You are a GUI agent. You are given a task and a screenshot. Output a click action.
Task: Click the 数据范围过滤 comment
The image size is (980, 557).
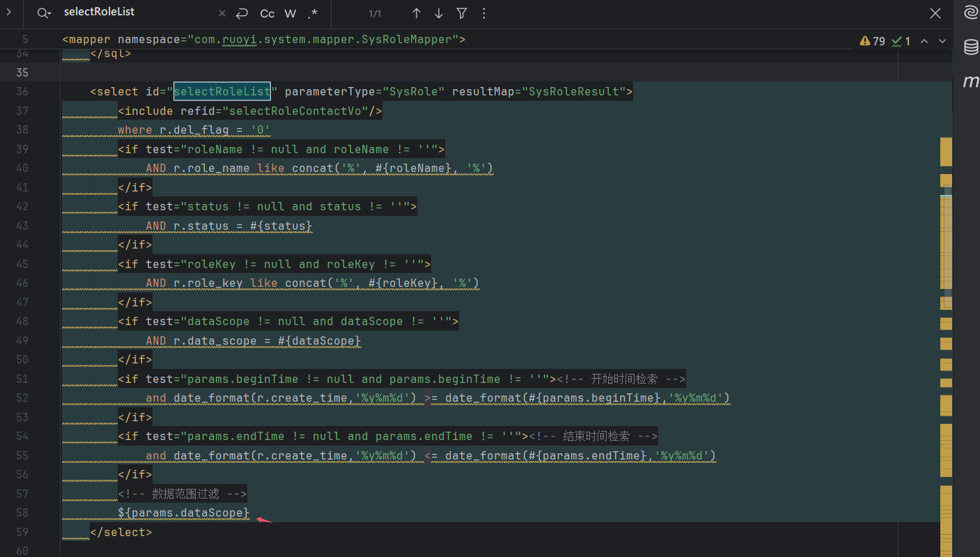(x=182, y=494)
